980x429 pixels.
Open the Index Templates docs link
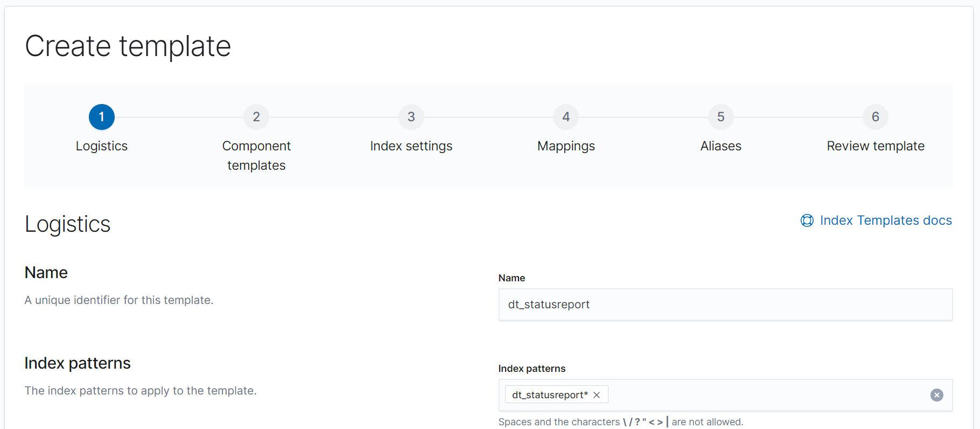886,220
